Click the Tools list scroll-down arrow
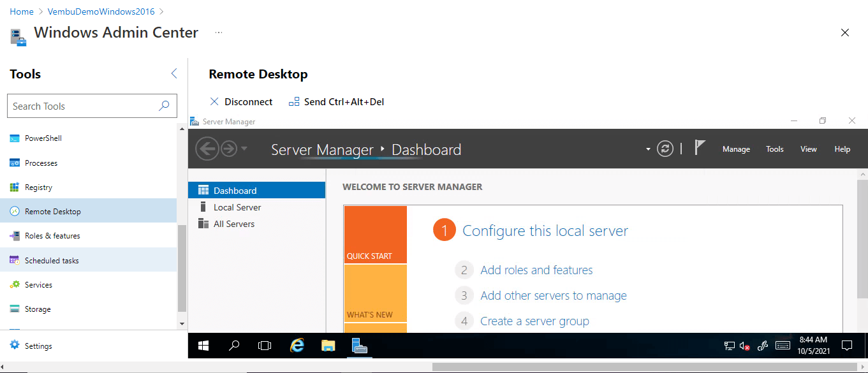 182,324
